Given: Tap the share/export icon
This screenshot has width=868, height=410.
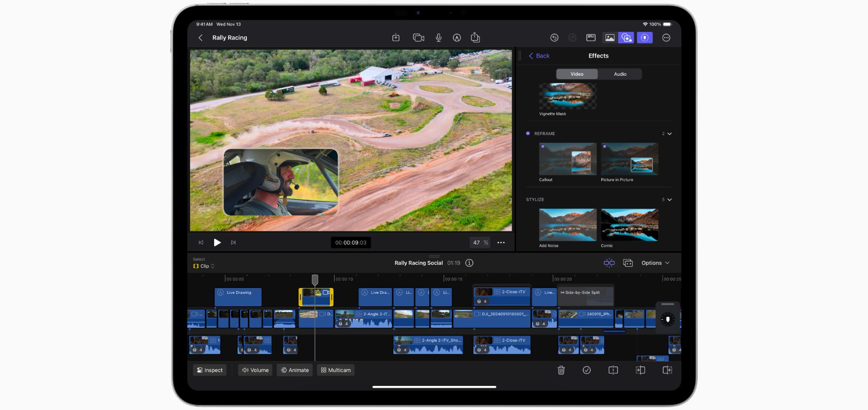Looking at the screenshot, I should click(475, 38).
